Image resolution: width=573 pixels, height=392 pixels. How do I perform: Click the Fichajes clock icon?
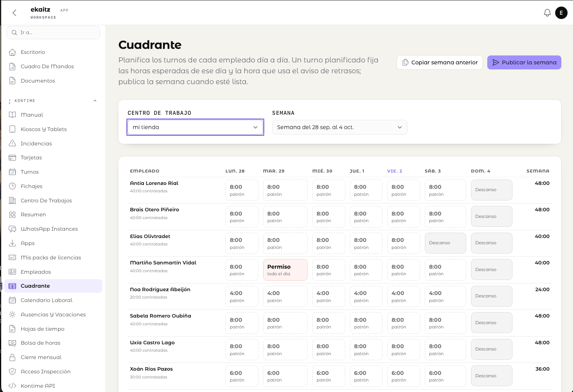[12, 186]
